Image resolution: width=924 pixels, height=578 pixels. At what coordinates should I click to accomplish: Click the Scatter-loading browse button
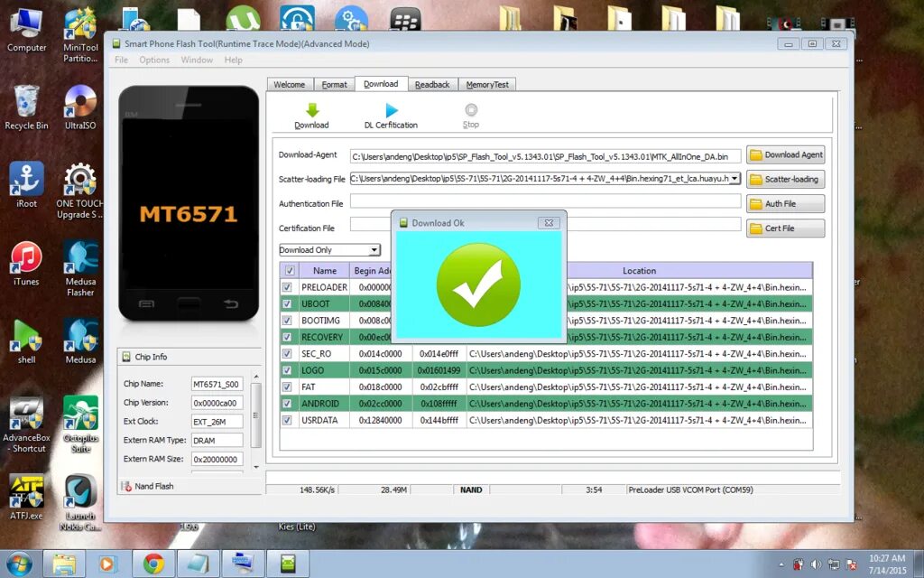coord(786,179)
